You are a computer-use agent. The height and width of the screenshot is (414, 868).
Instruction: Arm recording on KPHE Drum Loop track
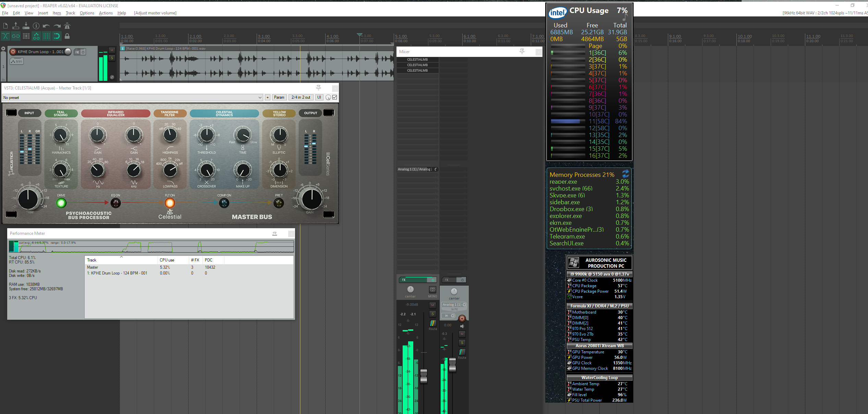[x=13, y=52]
